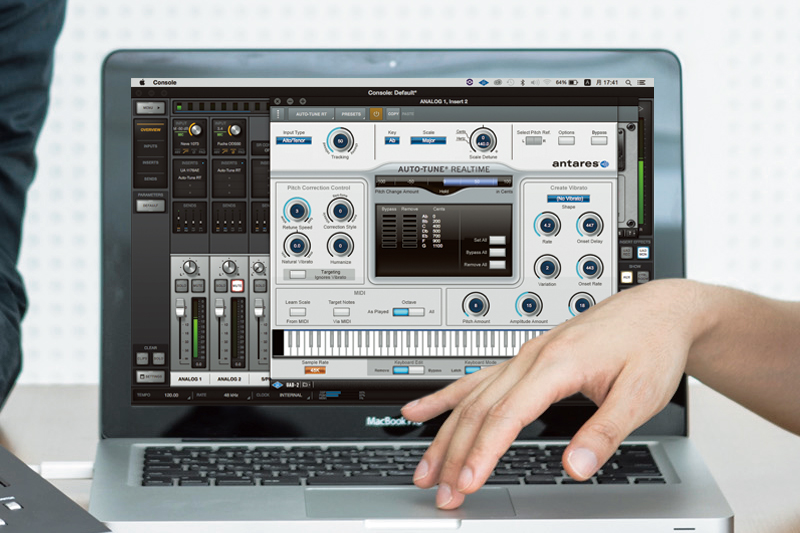800x533 pixels.
Task: Select the OVERVIEW view tab
Action: pyautogui.click(x=150, y=130)
